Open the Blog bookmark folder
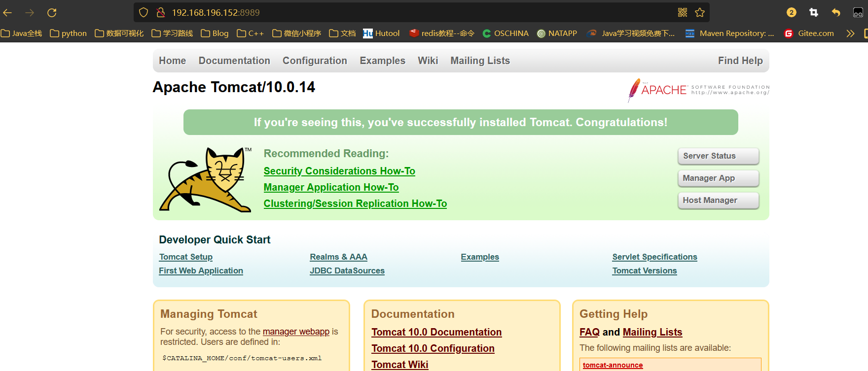The width and height of the screenshot is (868, 371). click(x=215, y=34)
